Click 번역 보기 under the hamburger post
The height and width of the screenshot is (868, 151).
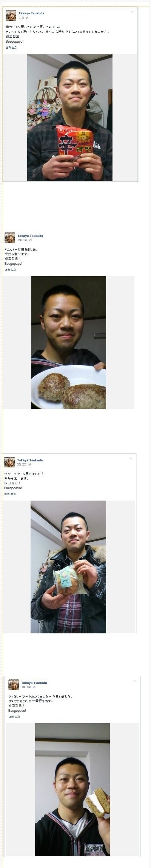point(10,270)
